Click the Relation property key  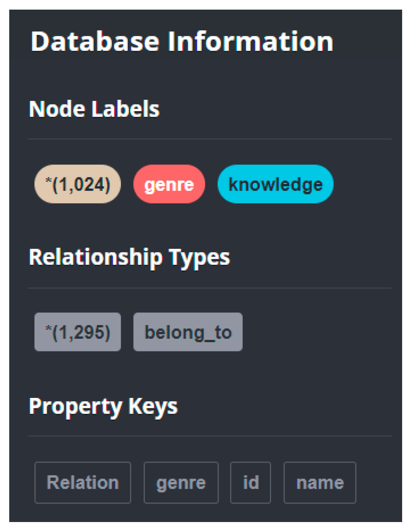(83, 482)
